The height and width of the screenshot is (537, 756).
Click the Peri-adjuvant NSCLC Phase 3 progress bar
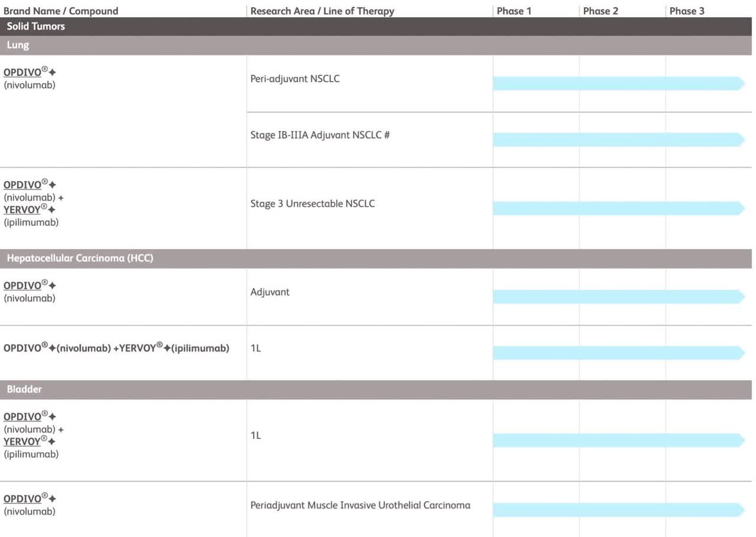click(619, 83)
